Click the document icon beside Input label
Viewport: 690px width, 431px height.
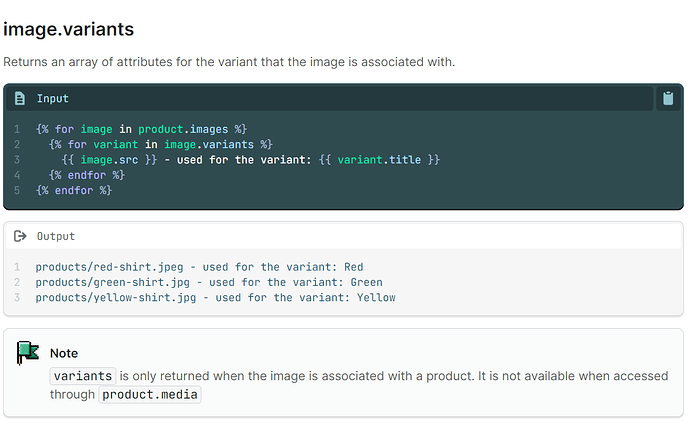20,98
